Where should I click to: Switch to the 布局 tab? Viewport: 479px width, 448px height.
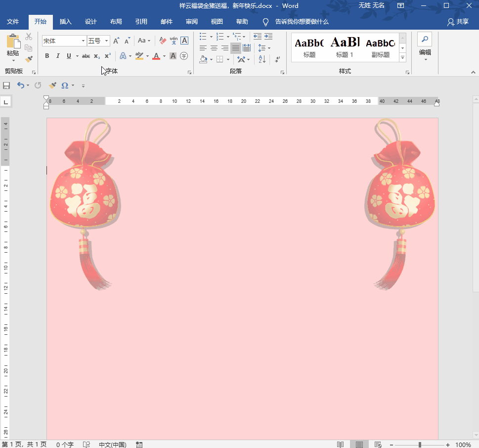point(116,22)
